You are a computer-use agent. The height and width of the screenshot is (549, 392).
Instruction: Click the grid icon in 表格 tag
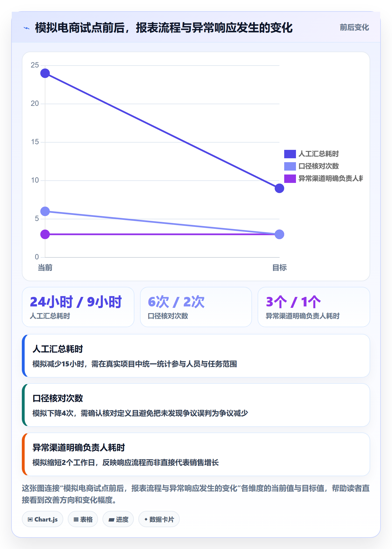(76, 520)
